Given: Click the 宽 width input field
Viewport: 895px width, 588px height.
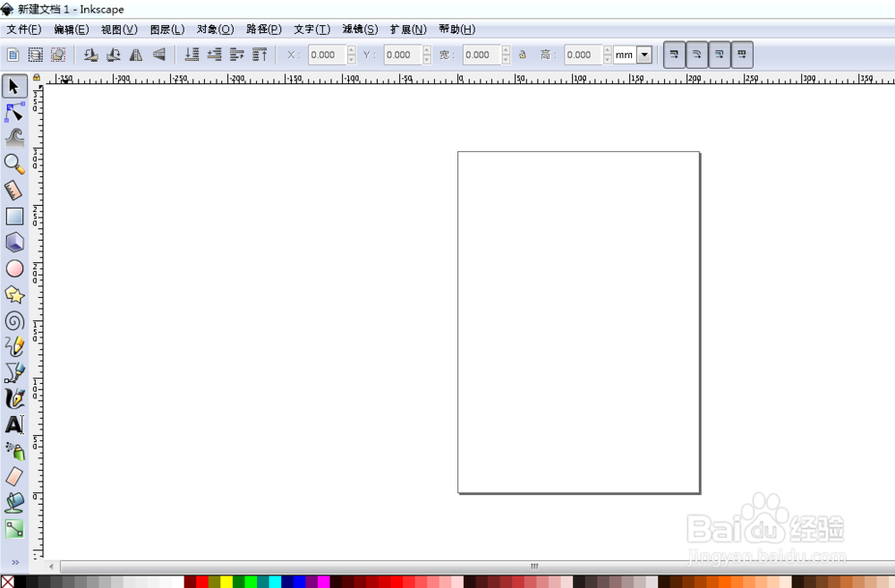Looking at the screenshot, I should coord(482,55).
